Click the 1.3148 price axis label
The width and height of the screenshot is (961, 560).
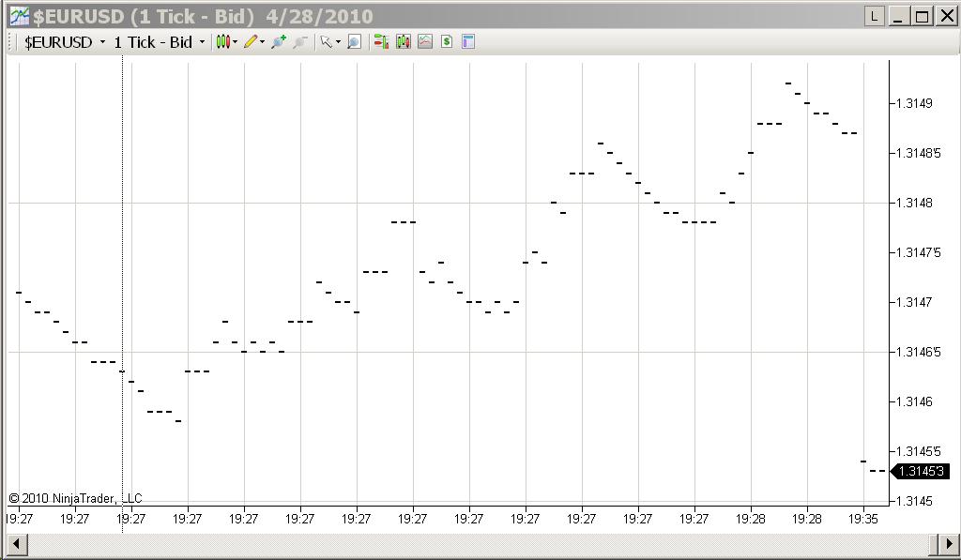coord(913,203)
